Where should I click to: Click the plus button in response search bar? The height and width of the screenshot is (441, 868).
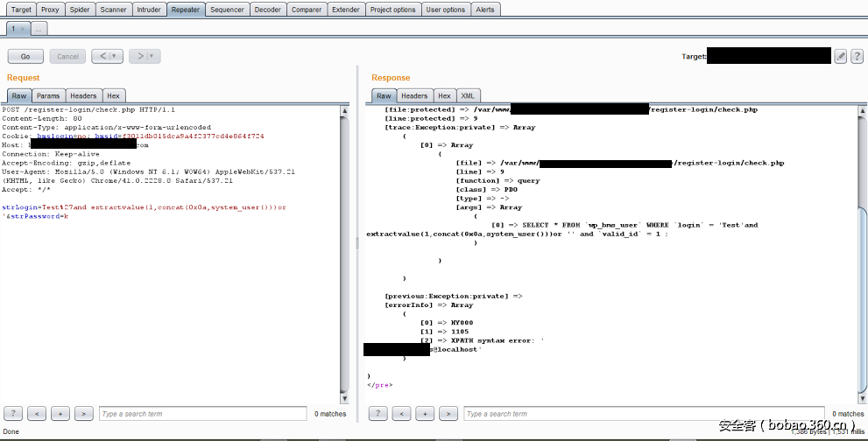click(x=425, y=413)
